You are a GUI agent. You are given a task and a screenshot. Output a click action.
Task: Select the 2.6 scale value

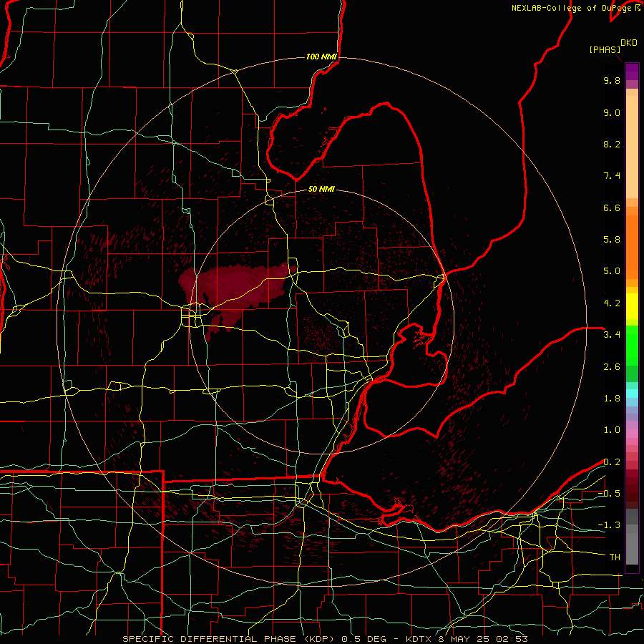(x=612, y=367)
